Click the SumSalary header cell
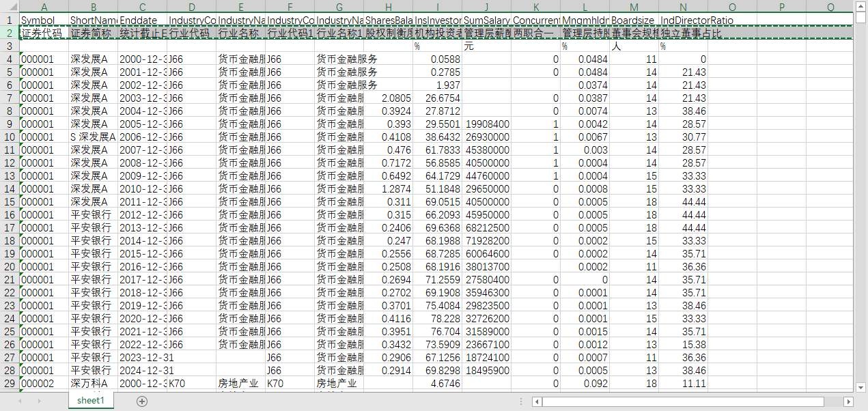This screenshot has width=868, height=411. pos(486,20)
